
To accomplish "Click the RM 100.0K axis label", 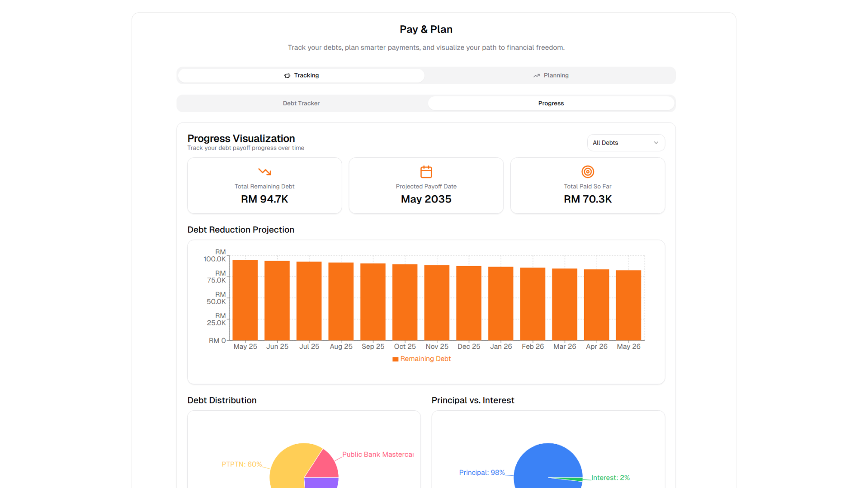I will click(x=215, y=255).
